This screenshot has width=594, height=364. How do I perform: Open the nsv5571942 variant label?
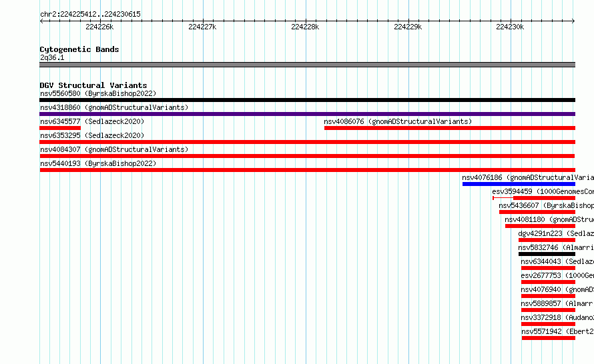pyautogui.click(x=558, y=331)
